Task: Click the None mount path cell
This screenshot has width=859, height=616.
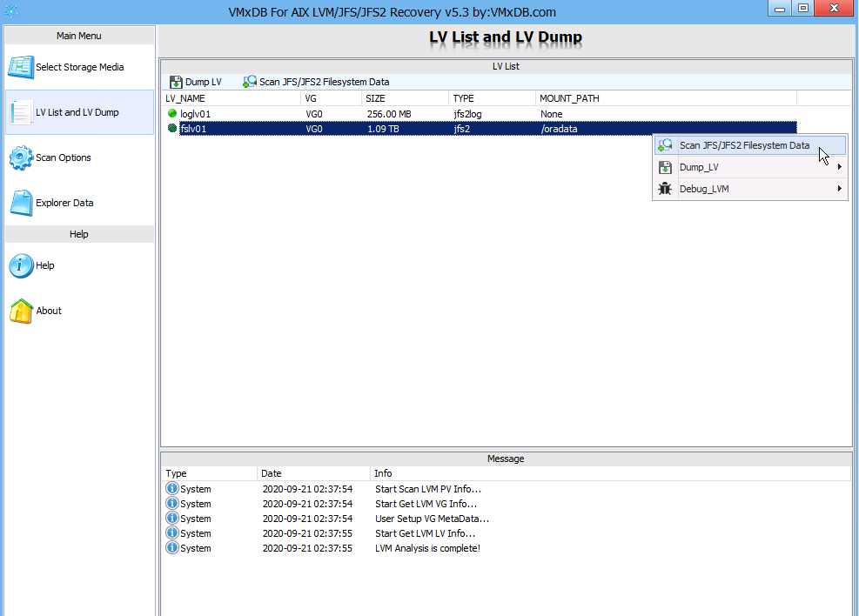Action: point(551,114)
